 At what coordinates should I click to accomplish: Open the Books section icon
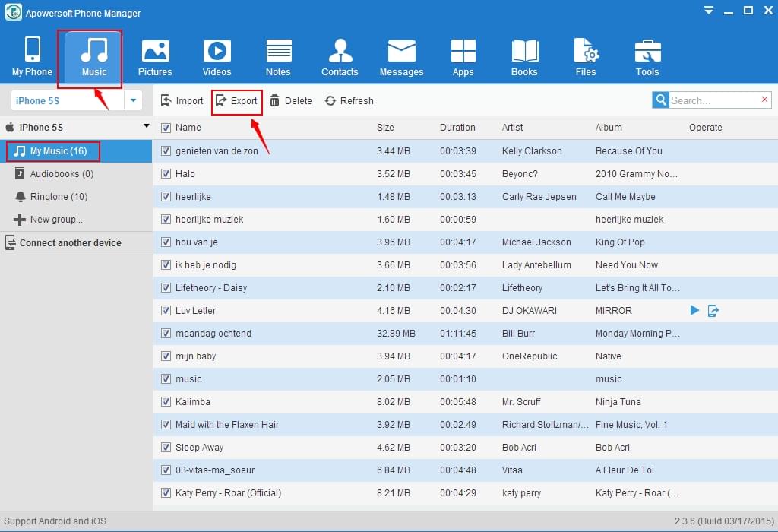pyautogui.click(x=524, y=52)
